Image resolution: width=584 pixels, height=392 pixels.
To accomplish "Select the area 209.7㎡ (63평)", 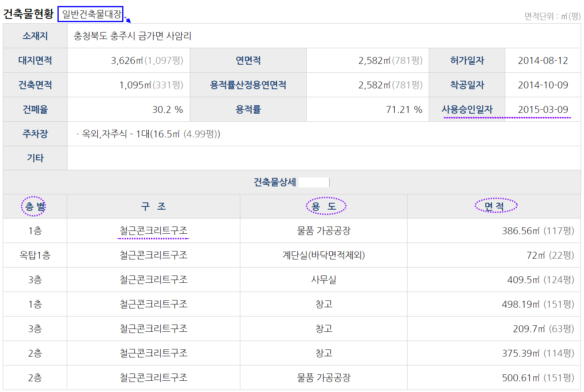I will 543,329.
